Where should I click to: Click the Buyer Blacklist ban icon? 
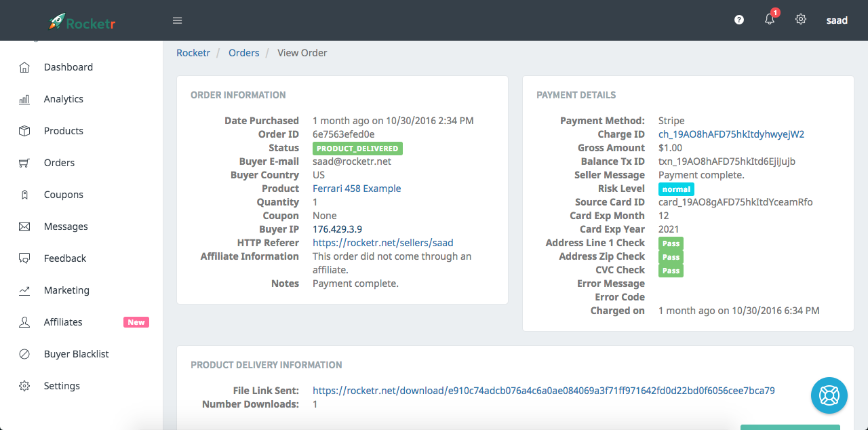24,354
